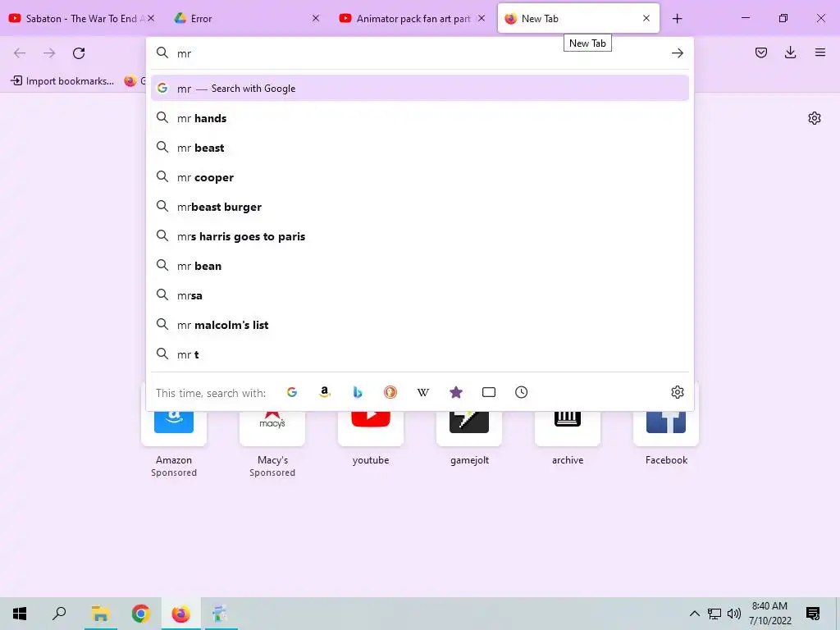Choose 'mr malcolm's list' suggestion
This screenshot has width=840, height=630.
420,324
